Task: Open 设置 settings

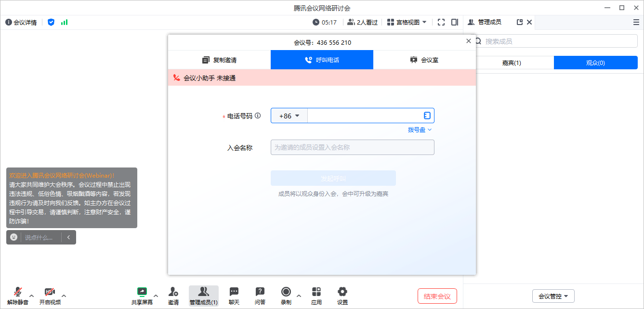Action: [x=342, y=295]
